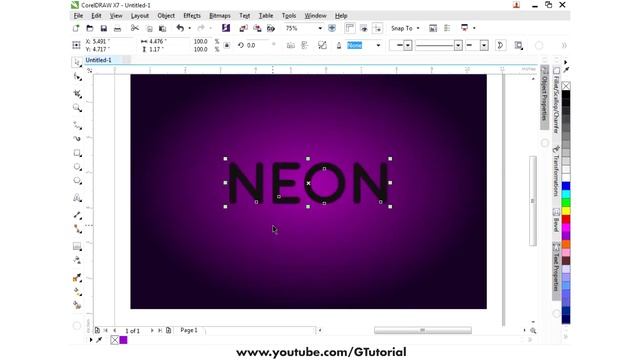The width and height of the screenshot is (640, 360).
Task: Open the Effects menu
Action: 192,16
